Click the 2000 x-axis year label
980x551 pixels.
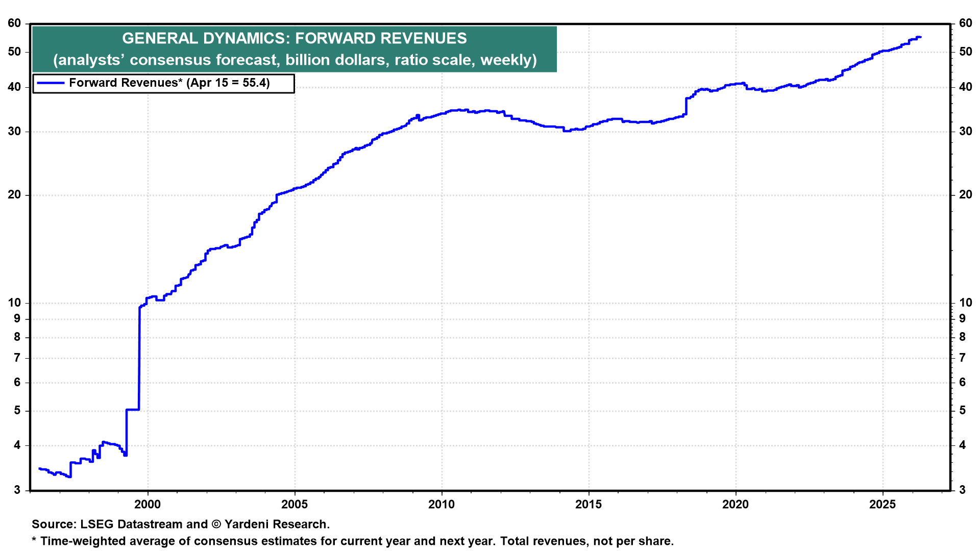[148, 505]
